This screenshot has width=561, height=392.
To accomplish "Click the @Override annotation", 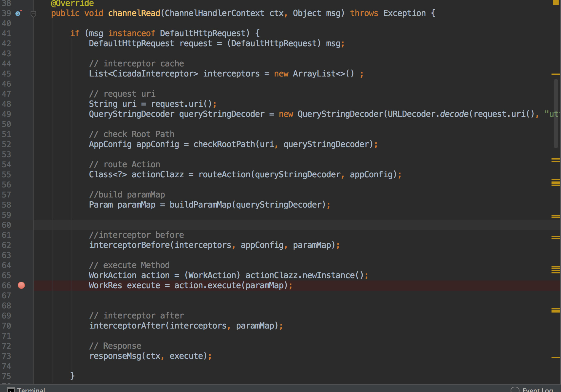I will 72,3.
